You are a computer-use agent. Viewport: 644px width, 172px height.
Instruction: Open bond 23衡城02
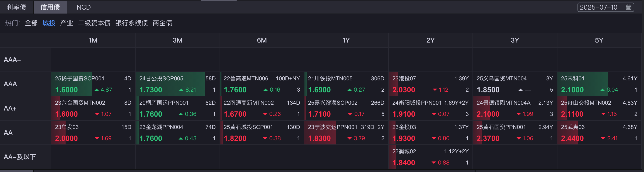point(404,151)
